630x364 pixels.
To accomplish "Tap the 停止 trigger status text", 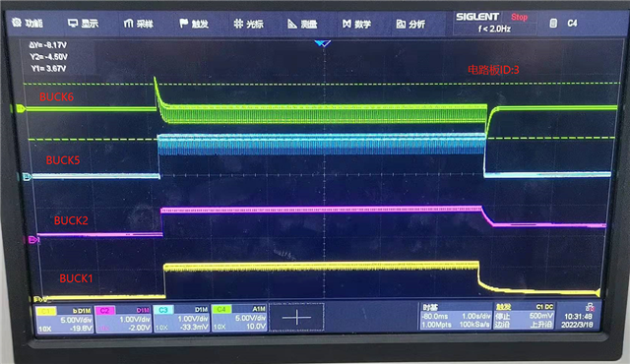I will click(x=503, y=316).
